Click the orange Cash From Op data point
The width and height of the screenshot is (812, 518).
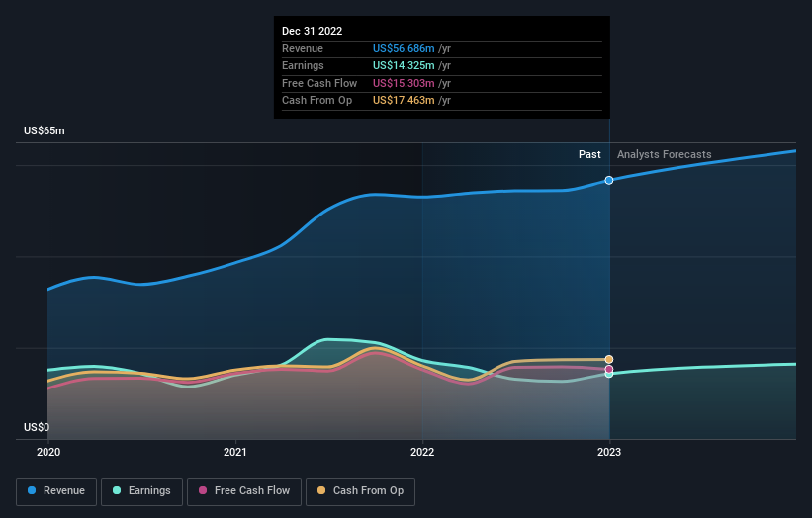609,359
